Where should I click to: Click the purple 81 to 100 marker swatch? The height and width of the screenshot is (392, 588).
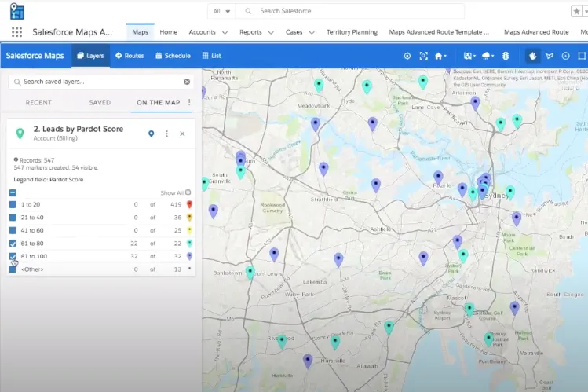point(189,256)
